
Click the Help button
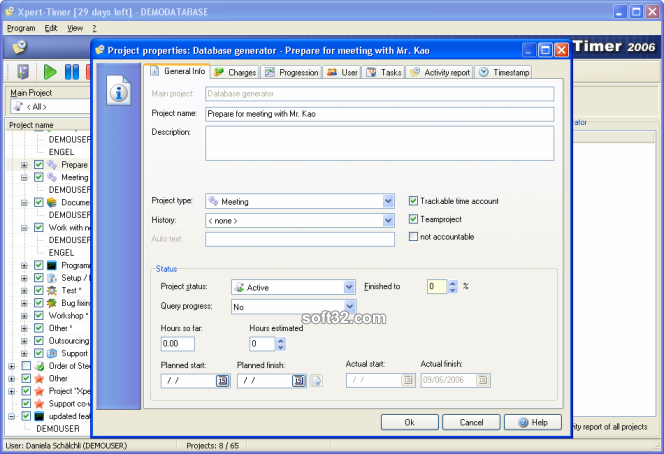click(533, 422)
